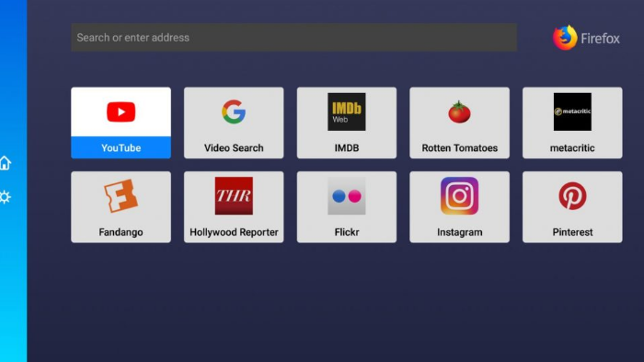Open the Hollywood Reporter THR tile
This screenshot has height=362, width=644.
[234, 207]
